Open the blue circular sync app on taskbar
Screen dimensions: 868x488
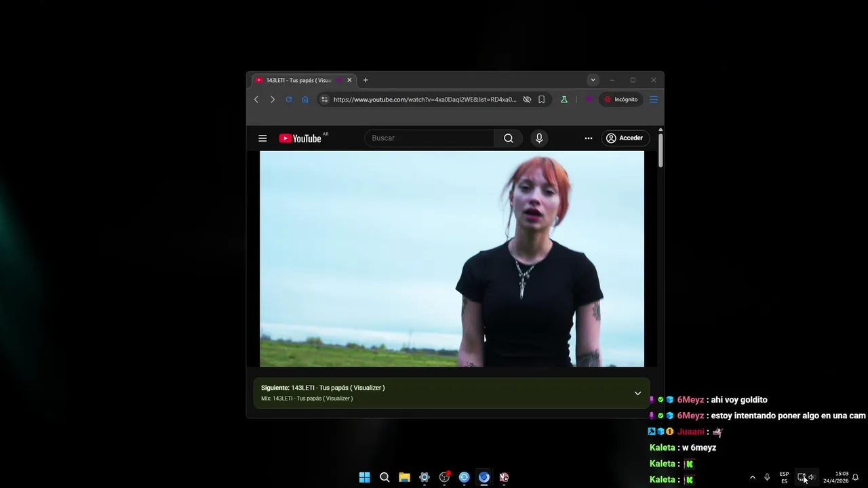coord(464,477)
